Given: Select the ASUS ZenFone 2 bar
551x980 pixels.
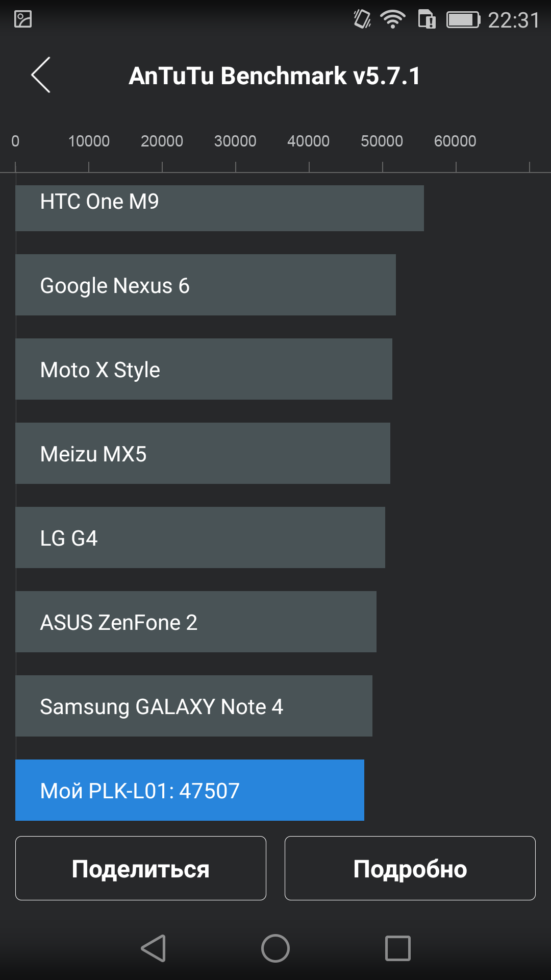Looking at the screenshot, I should point(196,622).
